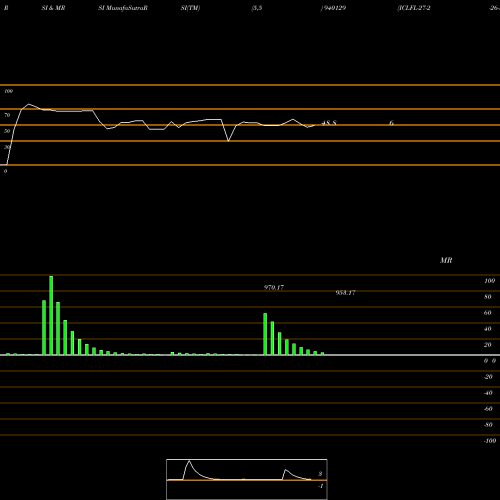Viewport: 500px width, 500px height.
Task: Click the "949129" code in the header
Action: pos(334,8)
